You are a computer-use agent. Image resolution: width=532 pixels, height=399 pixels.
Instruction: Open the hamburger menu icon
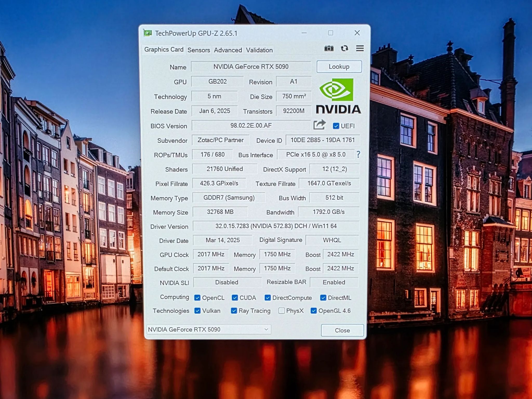point(360,48)
